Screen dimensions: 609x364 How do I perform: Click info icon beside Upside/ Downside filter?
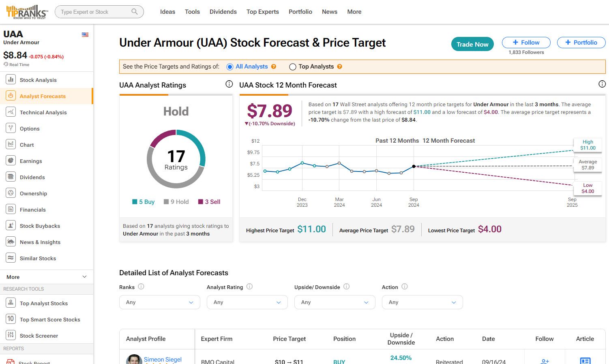347,287
